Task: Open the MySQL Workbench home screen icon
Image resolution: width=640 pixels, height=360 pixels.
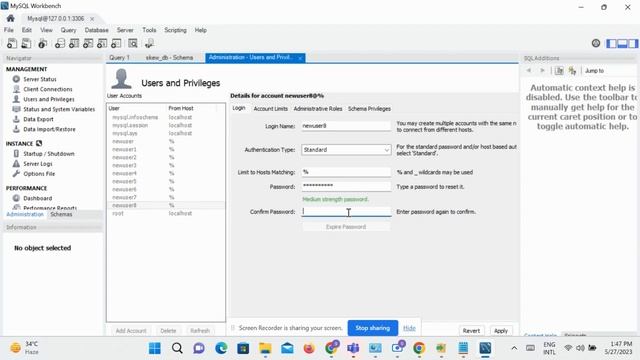Action: click(x=11, y=18)
